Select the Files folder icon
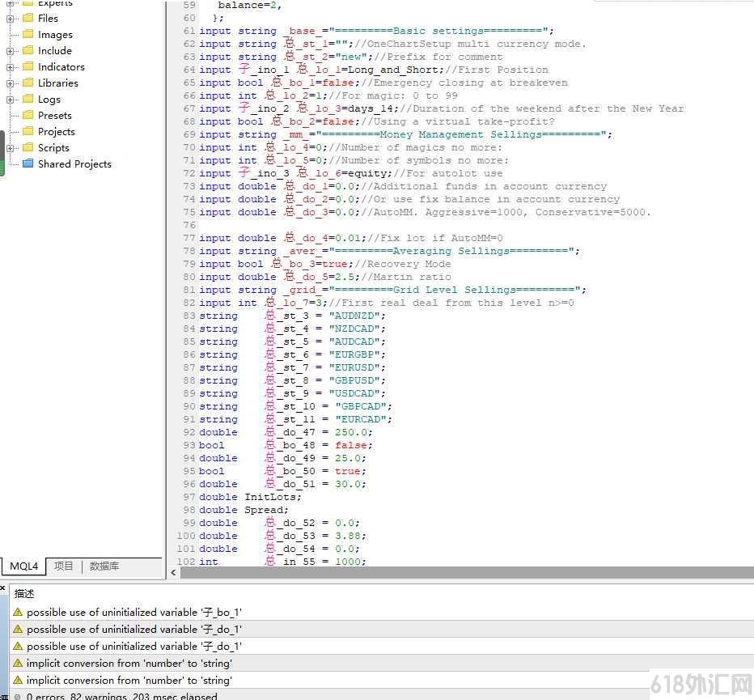 tap(28, 18)
